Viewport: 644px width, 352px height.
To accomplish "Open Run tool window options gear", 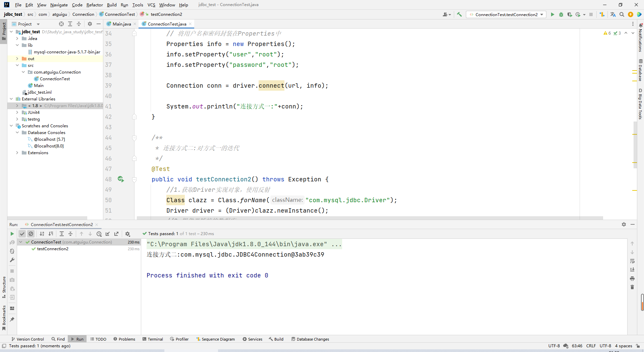I will 624,224.
